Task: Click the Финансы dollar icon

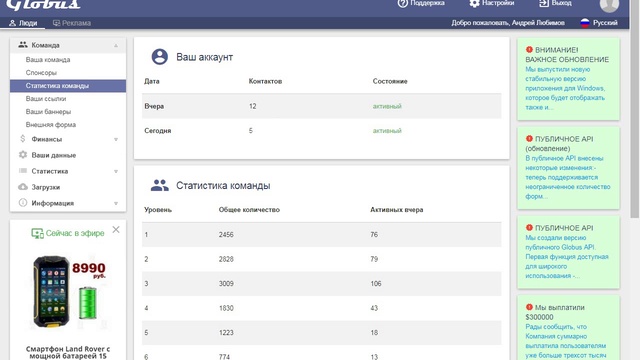Action: (23, 139)
